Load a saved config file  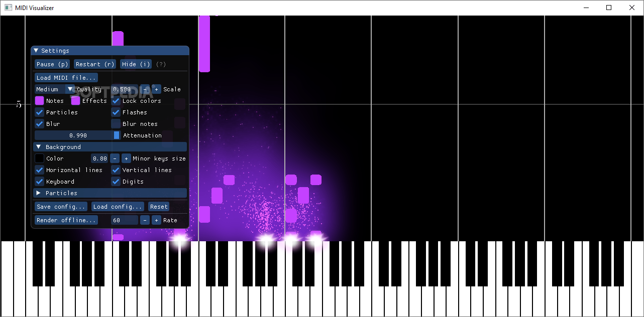(x=117, y=206)
